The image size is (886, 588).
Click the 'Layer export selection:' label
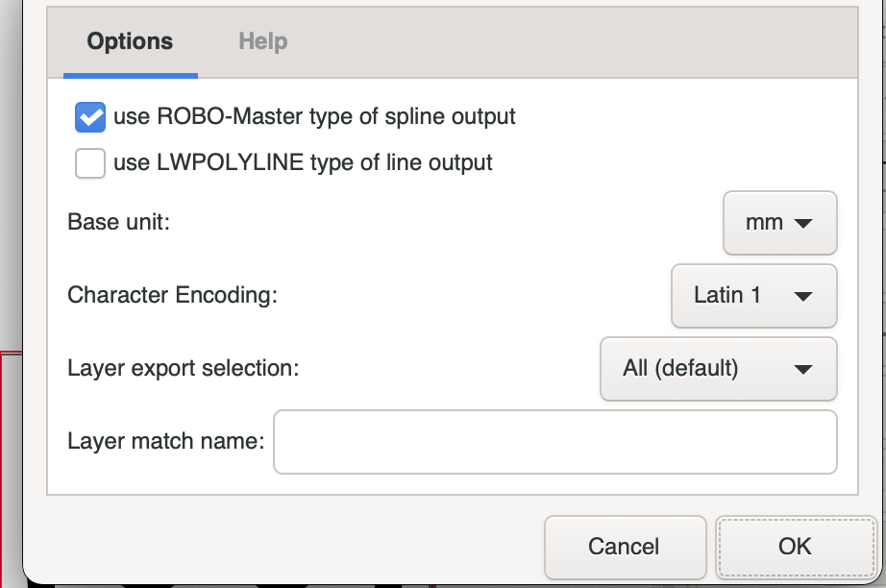184,368
